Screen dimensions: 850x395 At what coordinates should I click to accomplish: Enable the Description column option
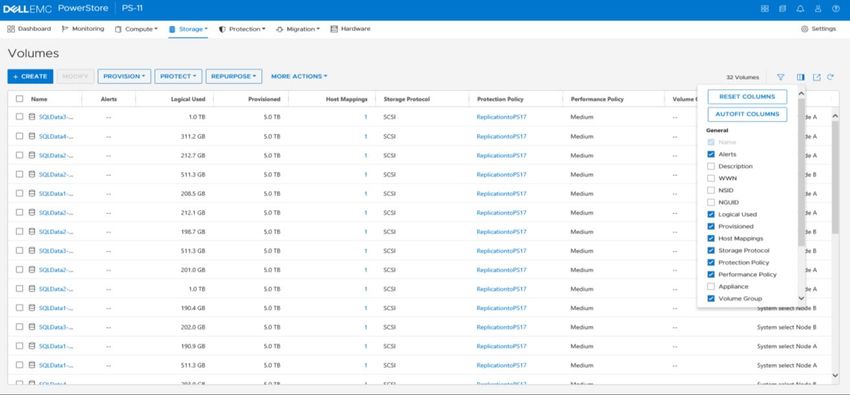click(x=711, y=166)
